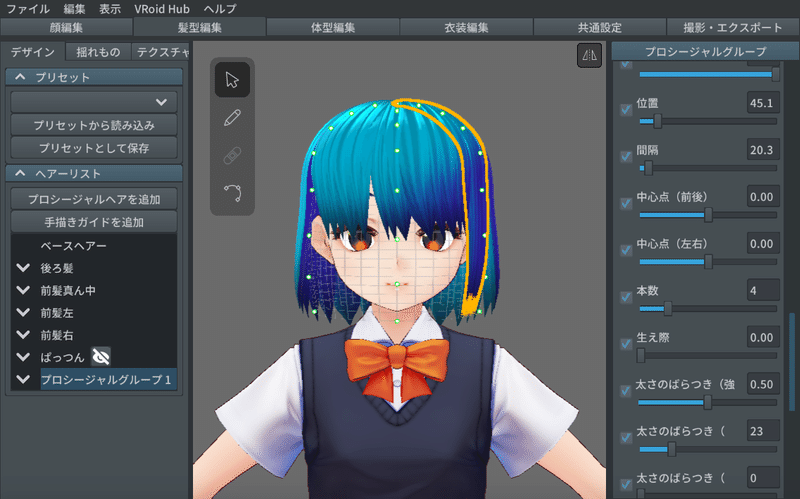Toggle the mirror editing icon
Screen dimensions: 800x499
[x=589, y=55]
